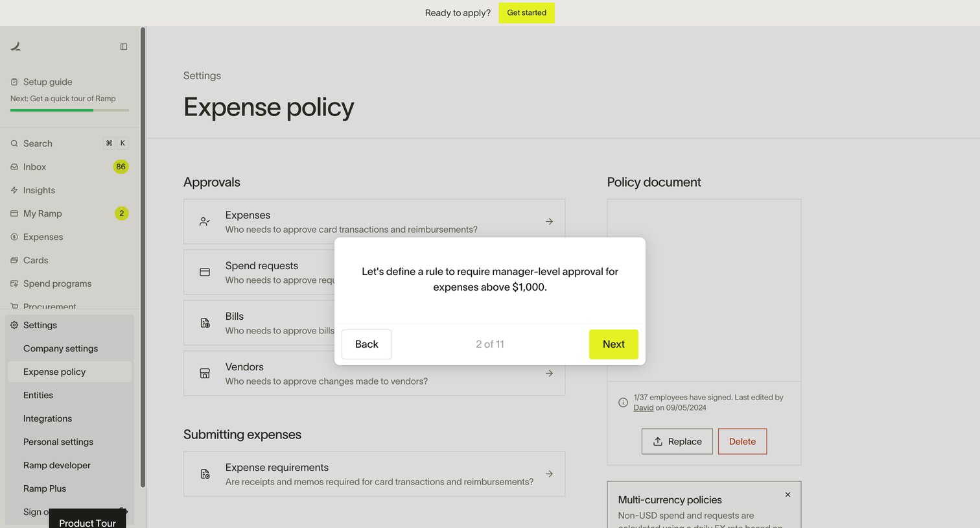Open David's profile link

click(x=644, y=407)
